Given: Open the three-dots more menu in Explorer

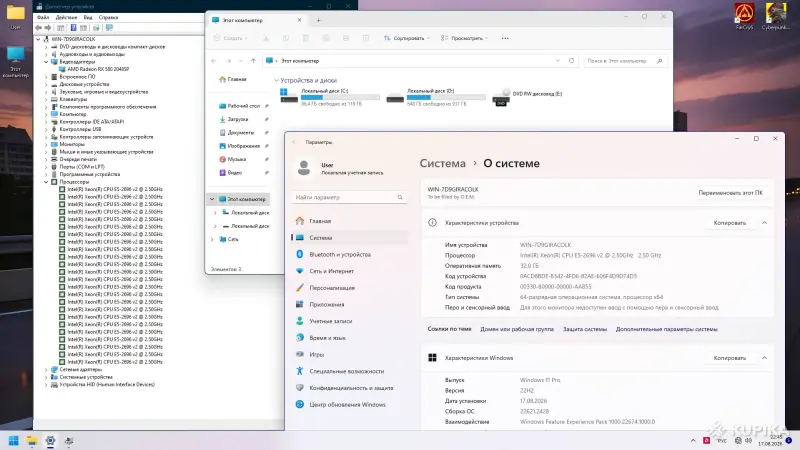Looking at the screenshot, I should (505, 38).
